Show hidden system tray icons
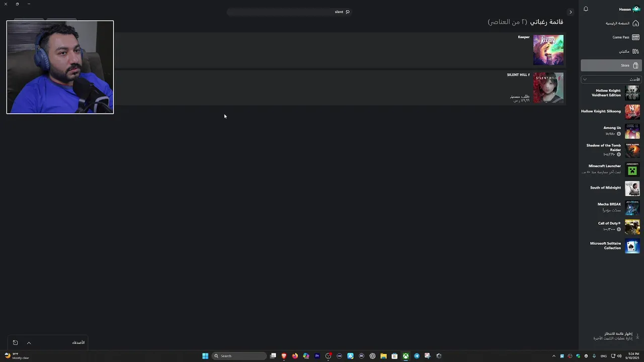This screenshot has height=362, width=644. pyautogui.click(x=554, y=356)
